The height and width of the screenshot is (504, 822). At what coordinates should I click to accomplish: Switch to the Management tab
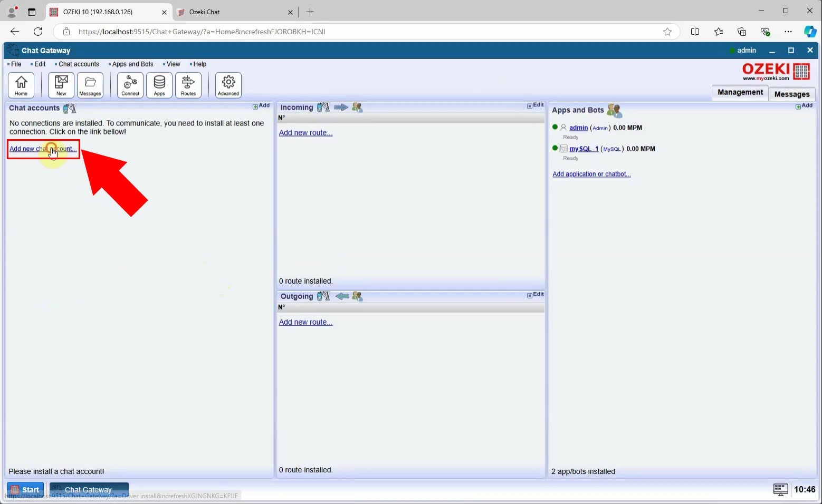click(x=740, y=93)
